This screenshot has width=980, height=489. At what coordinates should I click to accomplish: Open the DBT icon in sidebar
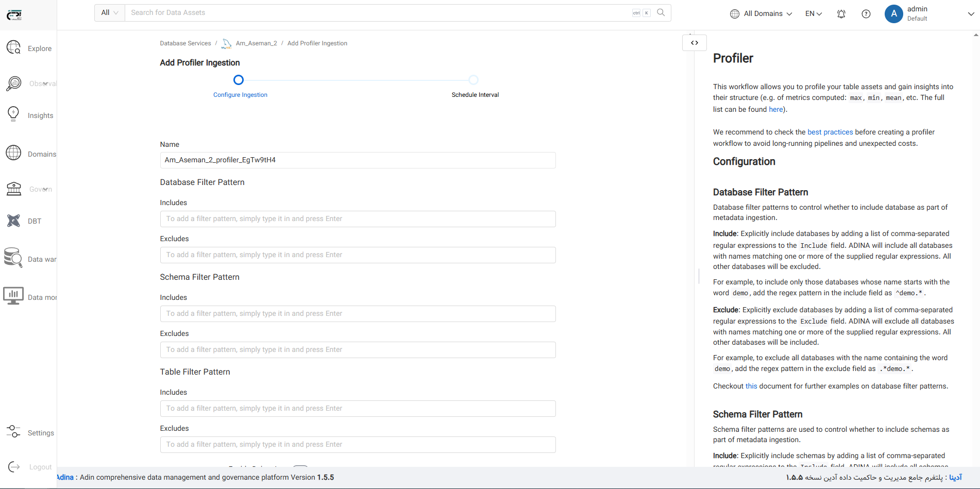click(14, 221)
